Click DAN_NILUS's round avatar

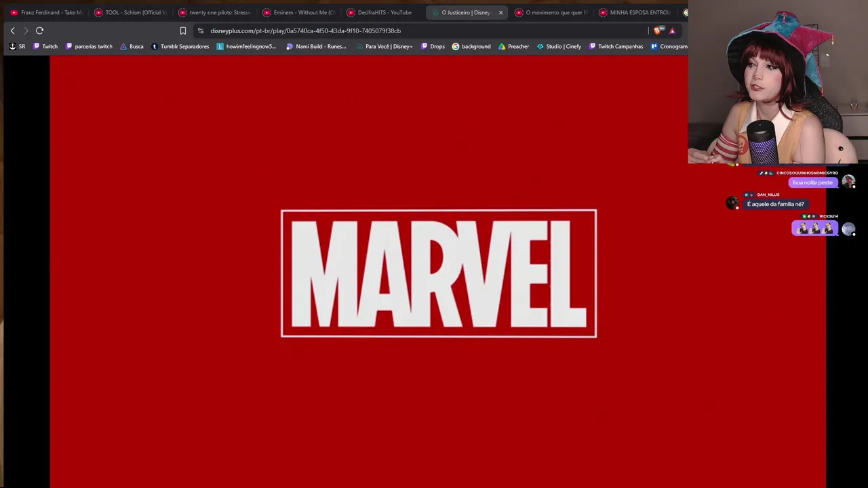pyautogui.click(x=732, y=203)
